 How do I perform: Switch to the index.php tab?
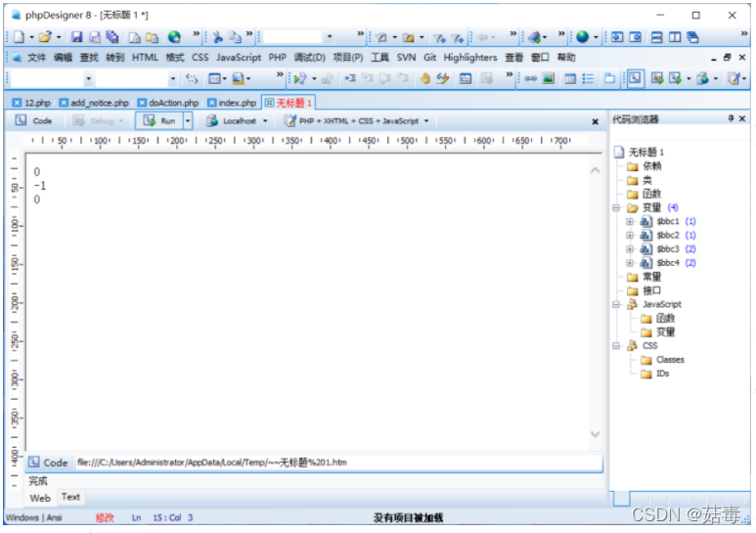point(232,103)
